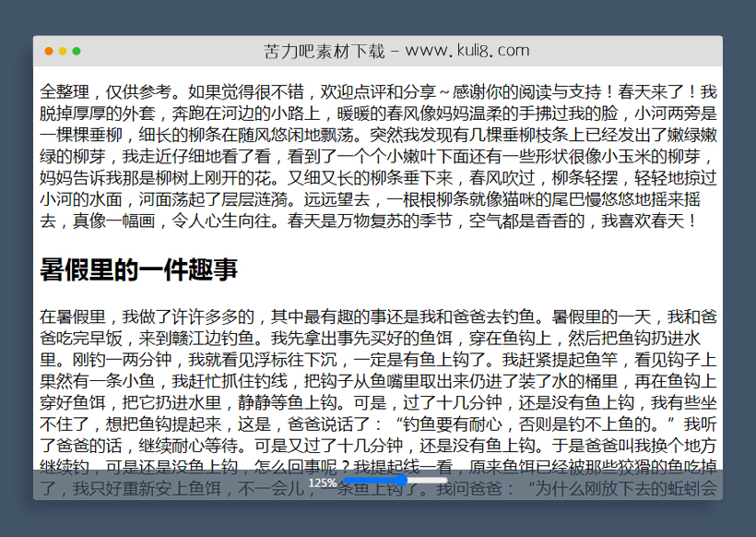Click the rightmost circle of the three dots
This screenshot has height=537, width=756.
pos(77,51)
